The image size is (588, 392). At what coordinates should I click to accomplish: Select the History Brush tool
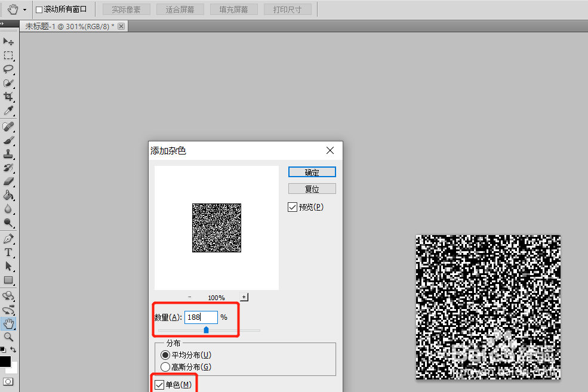coord(8,168)
